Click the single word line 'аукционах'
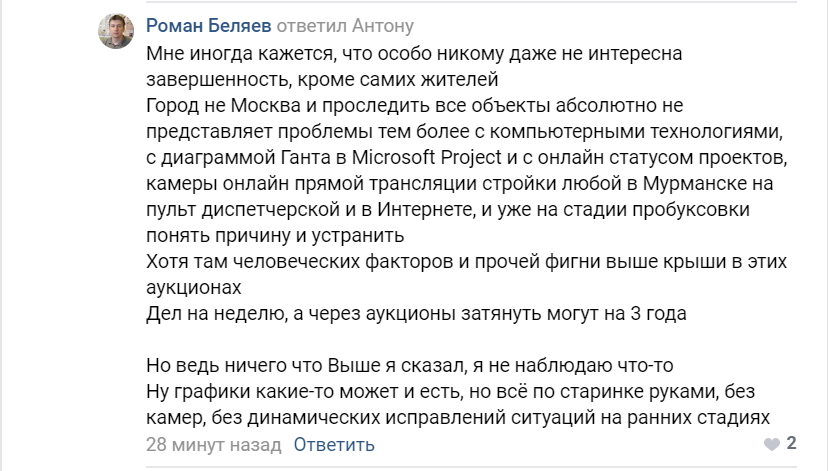The width and height of the screenshot is (828, 471). 194,287
